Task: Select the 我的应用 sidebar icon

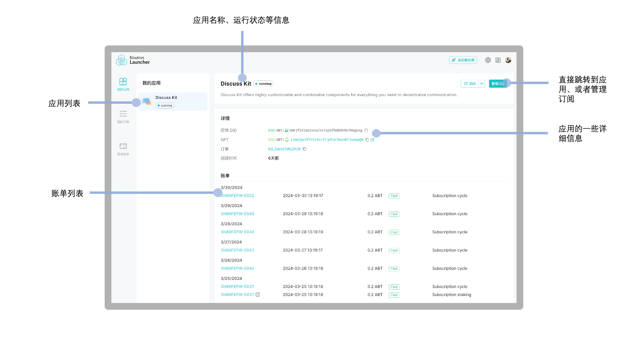Action: [123, 83]
